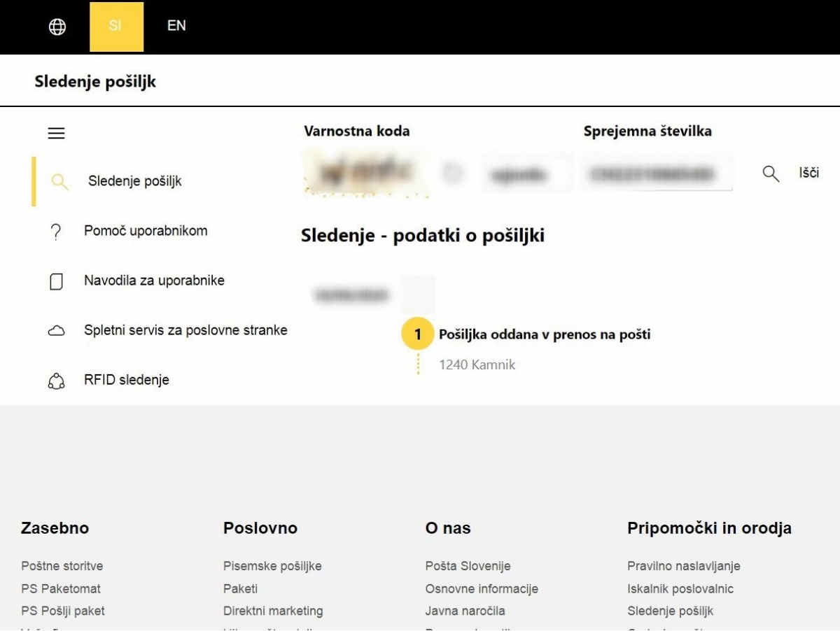Viewport: 840px width, 631px height.
Task: Click the RFID sledenje icon
Action: coord(56,381)
